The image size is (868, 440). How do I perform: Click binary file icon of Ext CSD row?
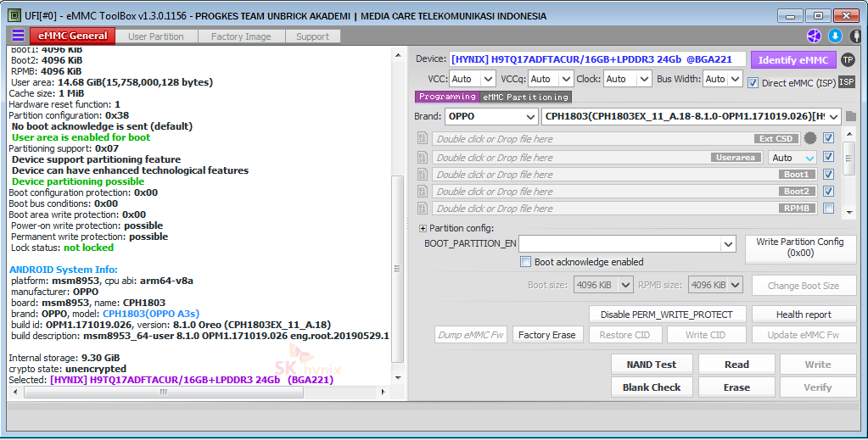[423, 138]
